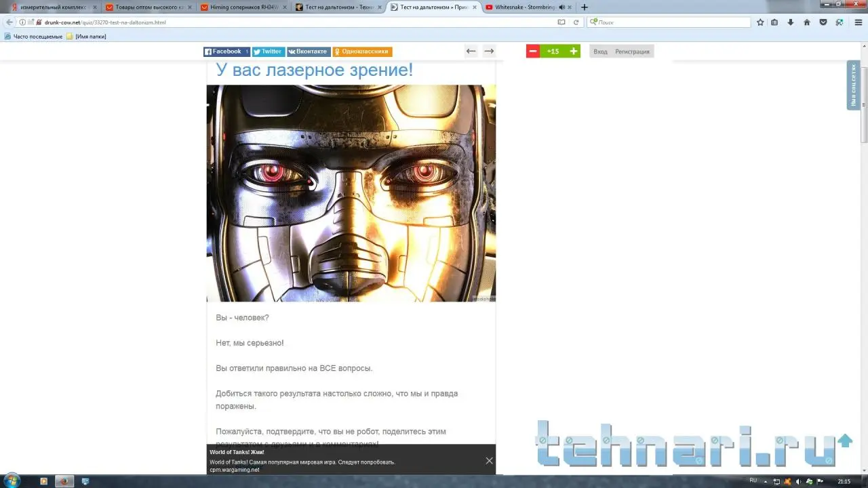The image size is (868, 488).
Task: Share the result on Вконтакте
Action: click(309, 52)
